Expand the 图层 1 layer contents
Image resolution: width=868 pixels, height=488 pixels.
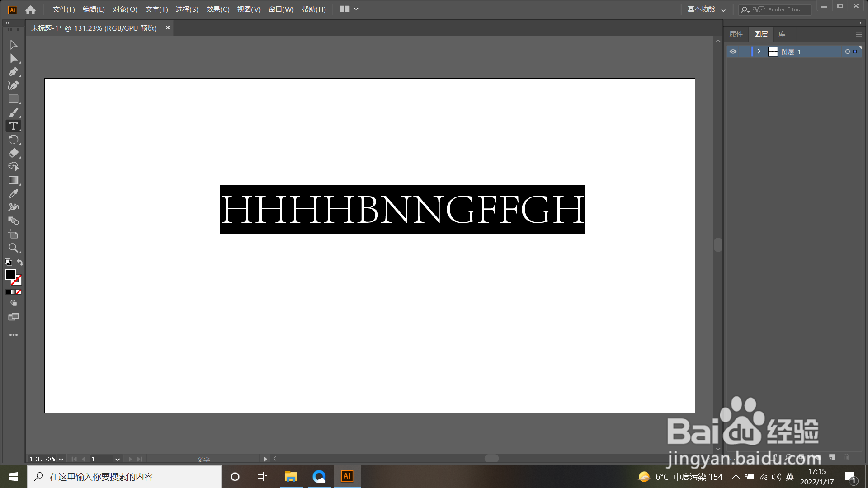759,52
